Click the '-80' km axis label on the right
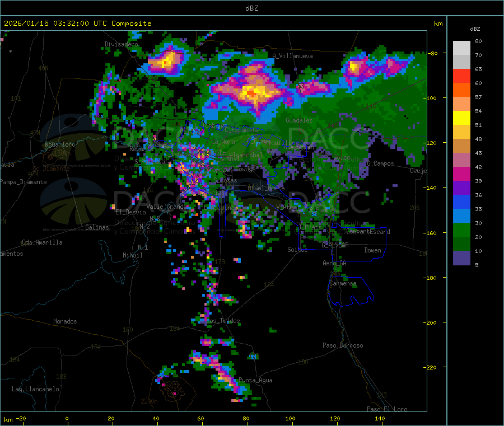Viewport: 504px width, 426px height. [433, 53]
